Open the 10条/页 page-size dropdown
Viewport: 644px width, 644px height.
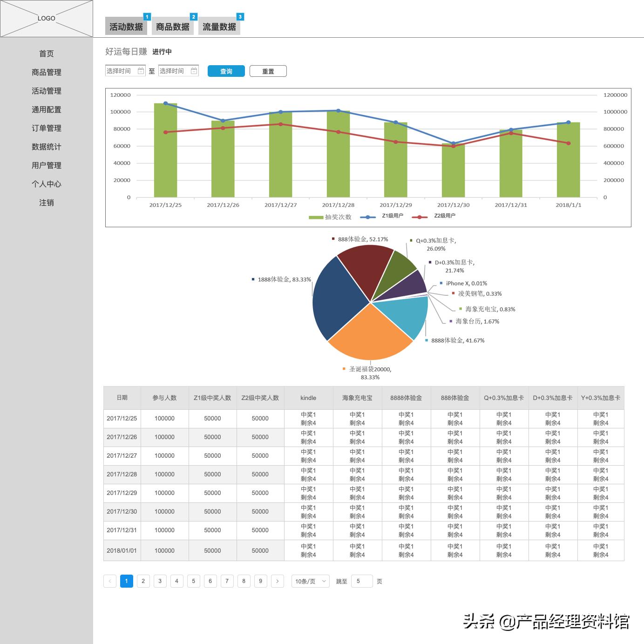309,581
